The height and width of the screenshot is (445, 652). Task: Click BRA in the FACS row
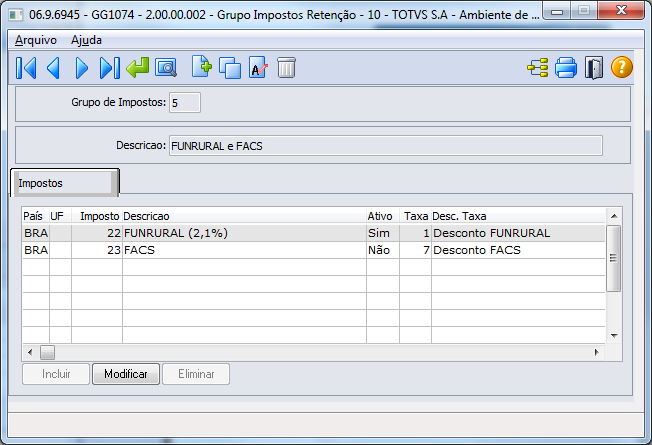tap(36, 250)
